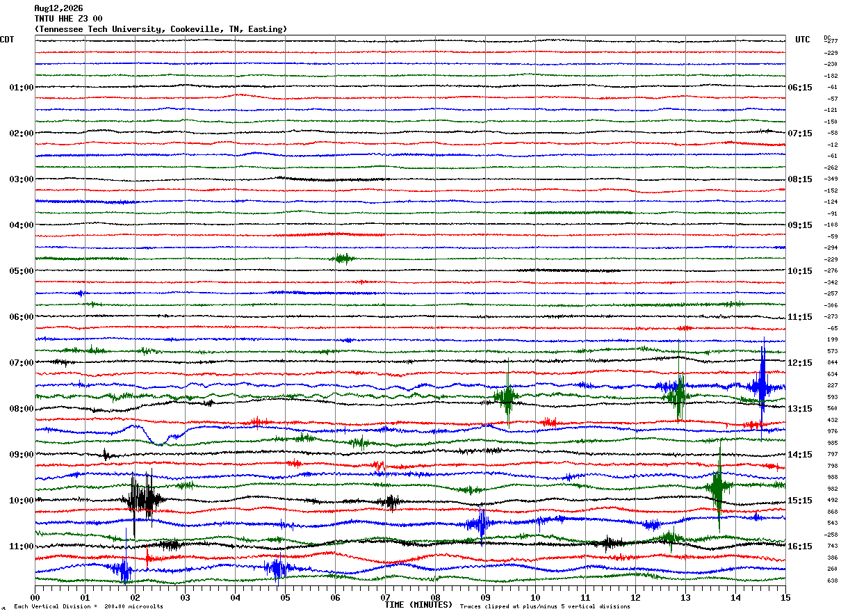Click the green spike between minutes 09 and 10
Viewport: 841px width, 616px height.
tap(507, 397)
